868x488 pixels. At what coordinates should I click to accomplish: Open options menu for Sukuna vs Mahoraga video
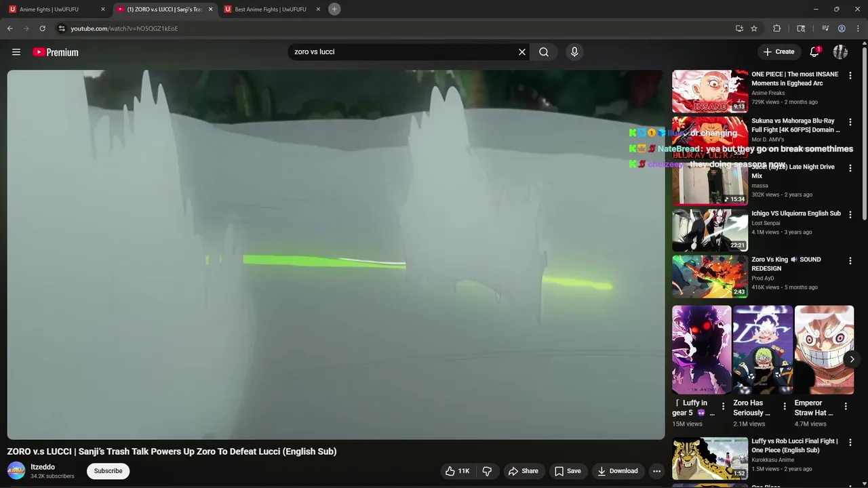[x=850, y=122]
